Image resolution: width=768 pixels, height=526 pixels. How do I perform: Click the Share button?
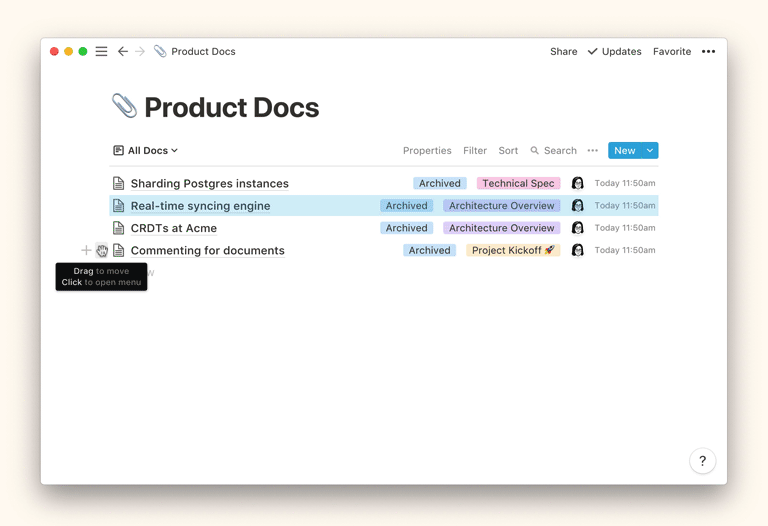coord(563,51)
